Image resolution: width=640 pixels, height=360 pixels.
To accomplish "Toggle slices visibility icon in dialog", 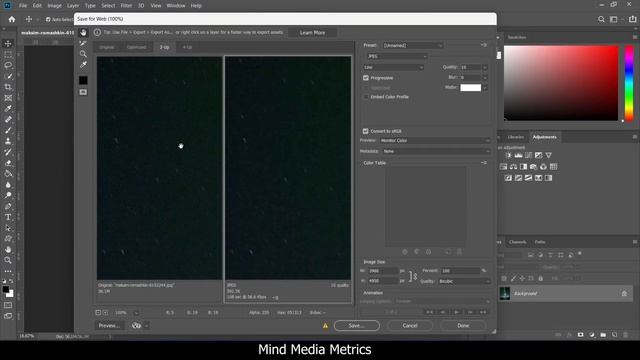I will 83,92.
